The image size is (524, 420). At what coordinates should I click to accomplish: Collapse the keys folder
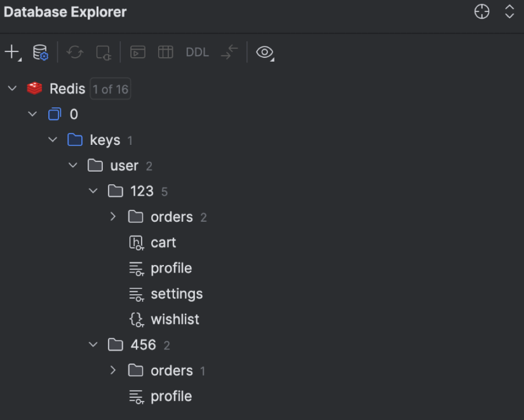tap(53, 140)
